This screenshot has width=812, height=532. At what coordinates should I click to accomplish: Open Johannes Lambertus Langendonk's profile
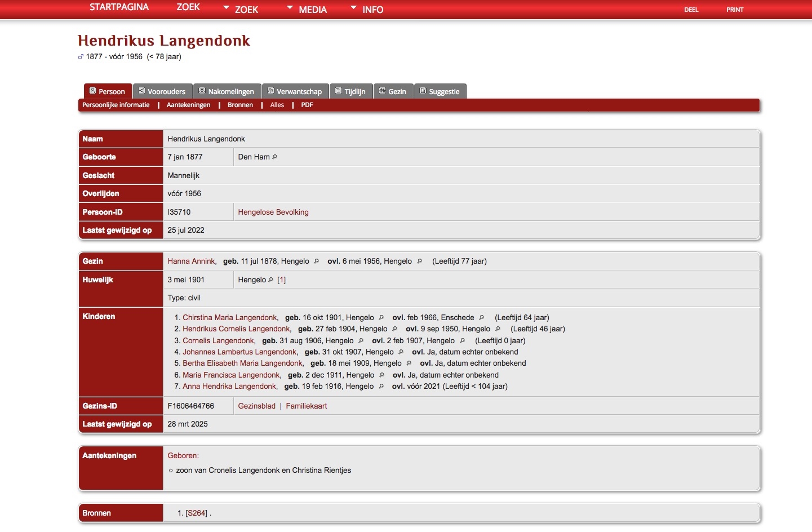[239, 352]
